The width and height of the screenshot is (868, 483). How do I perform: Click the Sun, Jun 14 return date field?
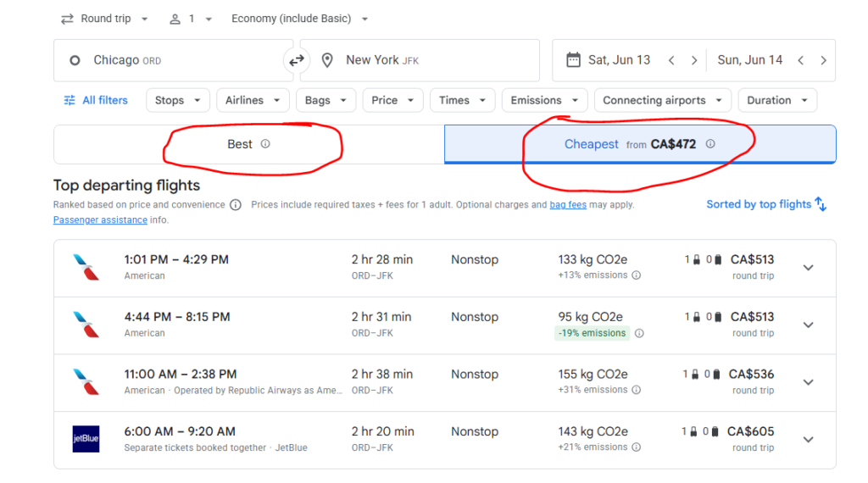750,60
